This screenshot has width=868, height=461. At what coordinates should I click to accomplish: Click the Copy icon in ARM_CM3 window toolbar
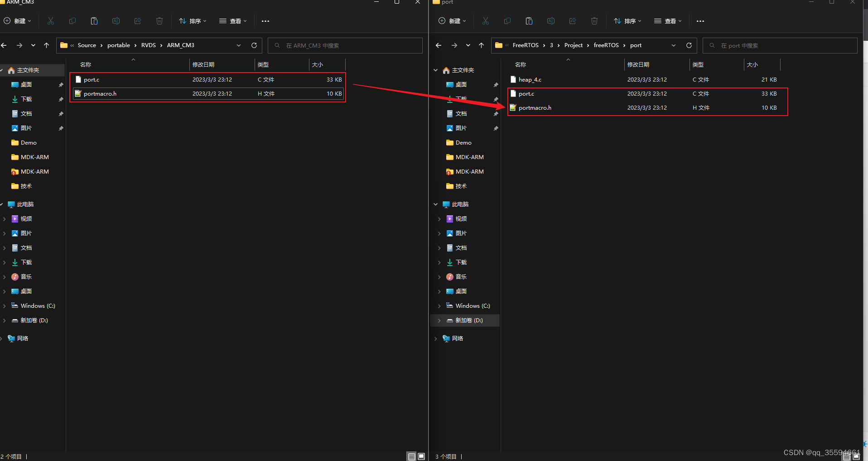[x=72, y=21]
